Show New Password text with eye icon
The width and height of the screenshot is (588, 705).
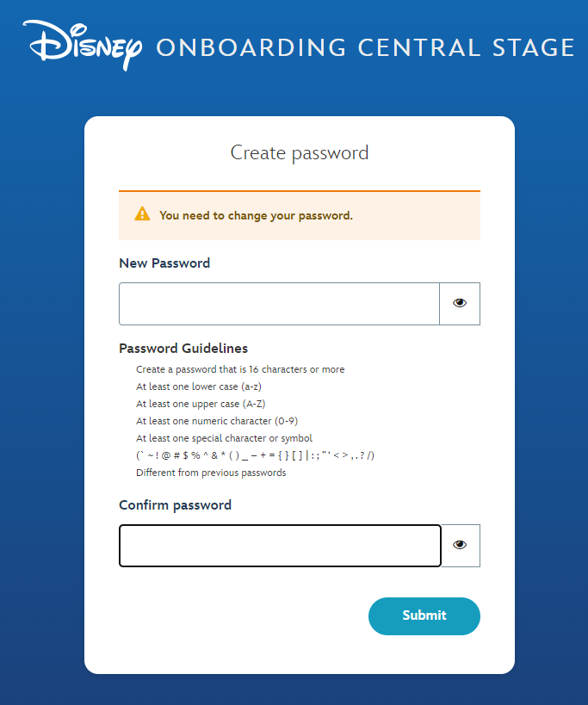click(x=460, y=304)
